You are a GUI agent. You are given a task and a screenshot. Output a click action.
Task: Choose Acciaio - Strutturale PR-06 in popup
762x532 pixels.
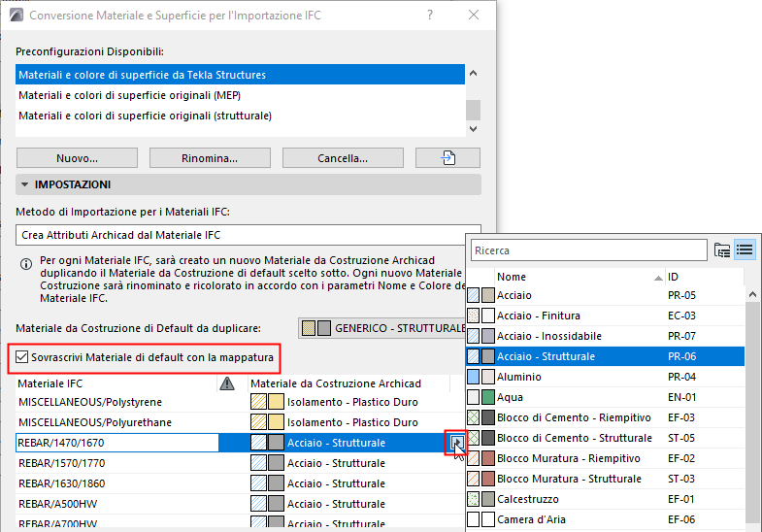pyautogui.click(x=605, y=356)
